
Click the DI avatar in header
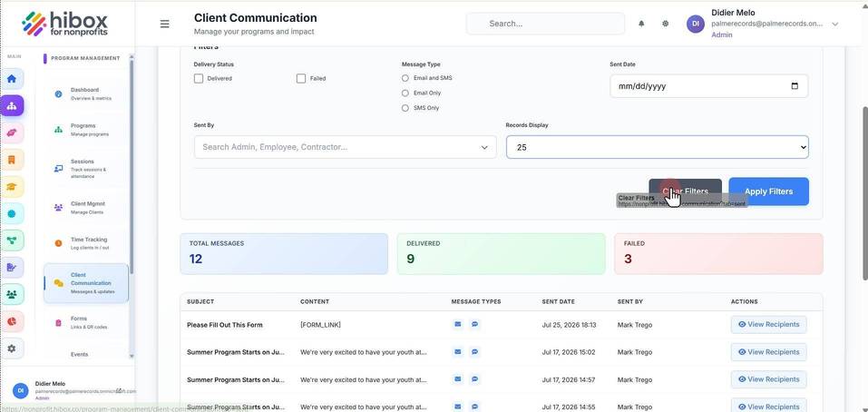696,24
